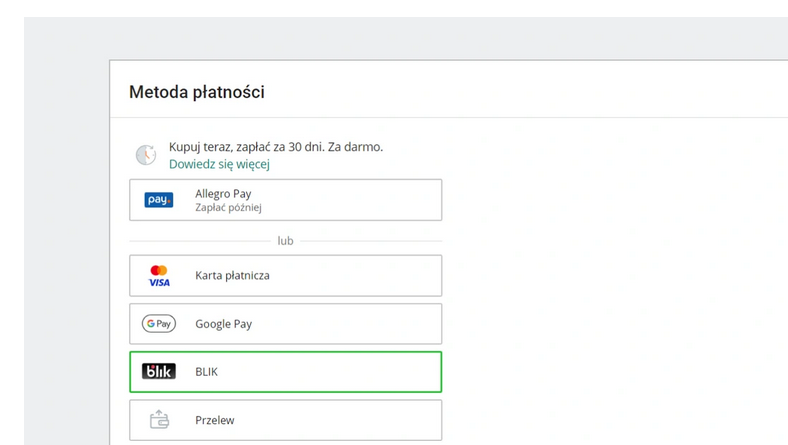Click the Allegro Pay logo icon
The image size is (788, 445).
[x=159, y=200]
